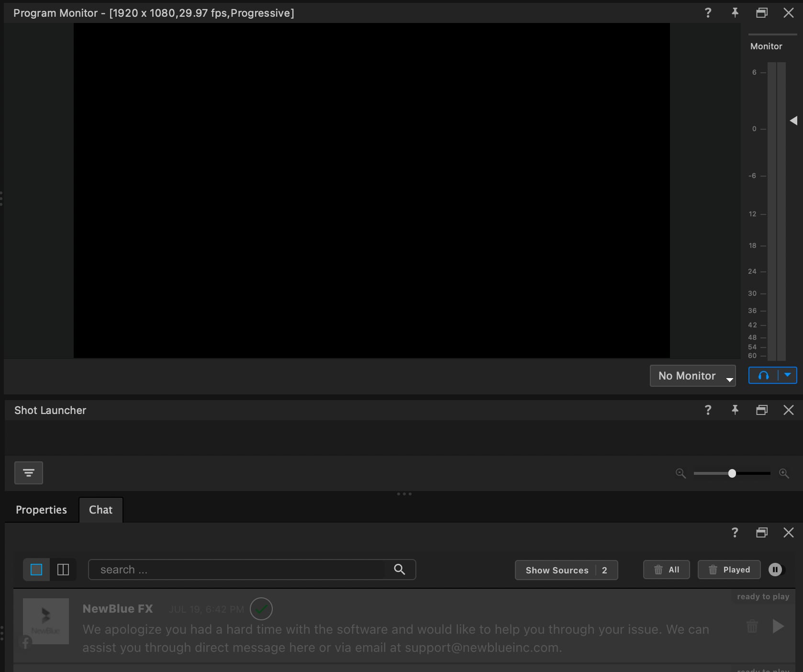Switch chat to single-column view
Viewport: 803px width, 672px height.
pyautogui.click(x=36, y=570)
